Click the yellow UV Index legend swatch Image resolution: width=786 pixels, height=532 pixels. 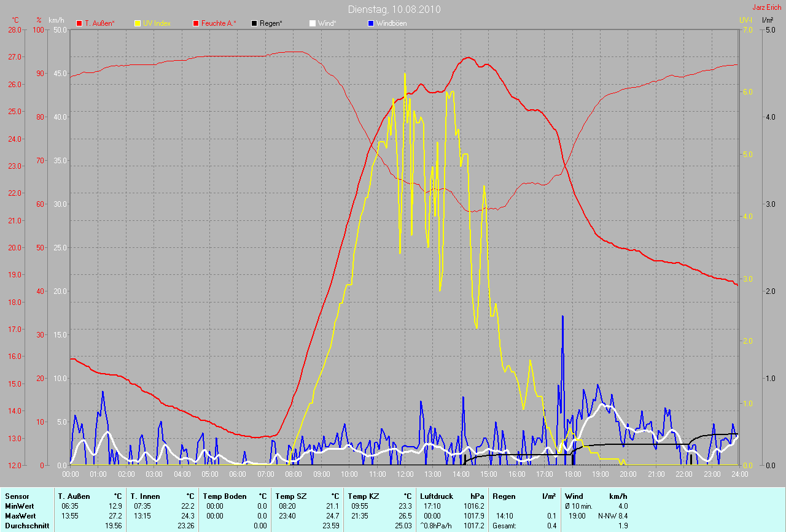[138, 23]
